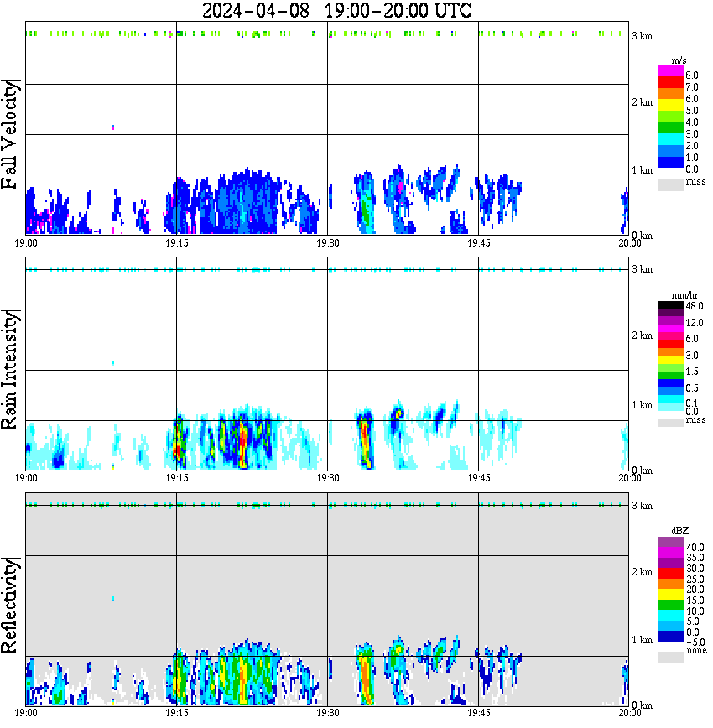Image resolution: width=713 pixels, height=728 pixels.
Task: Pick the yellow swatch in the m/s legend
Action: (x=670, y=106)
